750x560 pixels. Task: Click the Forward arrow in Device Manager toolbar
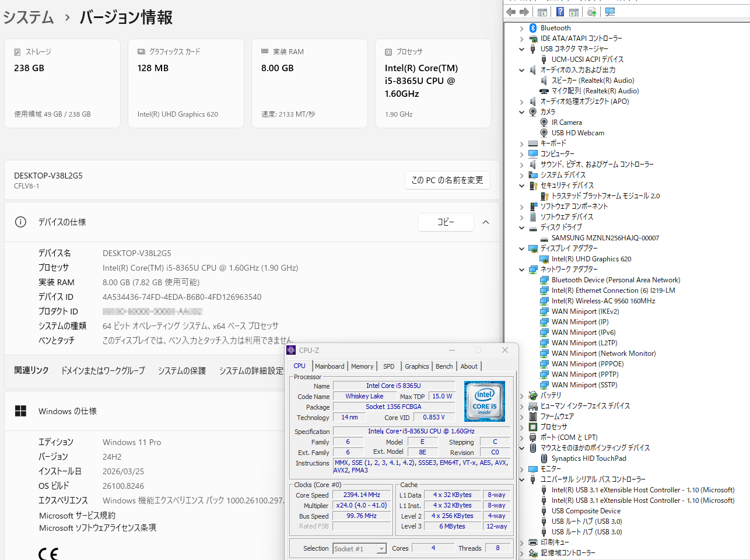pos(524,12)
